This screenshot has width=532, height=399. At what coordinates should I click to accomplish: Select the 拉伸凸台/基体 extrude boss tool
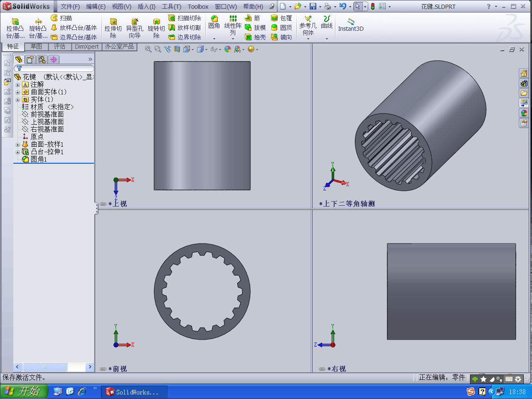pos(15,28)
